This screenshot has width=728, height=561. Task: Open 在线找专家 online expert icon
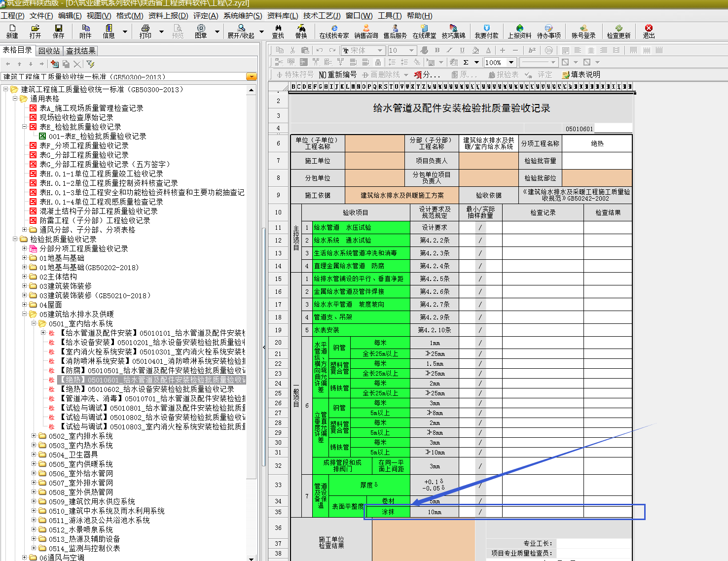point(334,31)
